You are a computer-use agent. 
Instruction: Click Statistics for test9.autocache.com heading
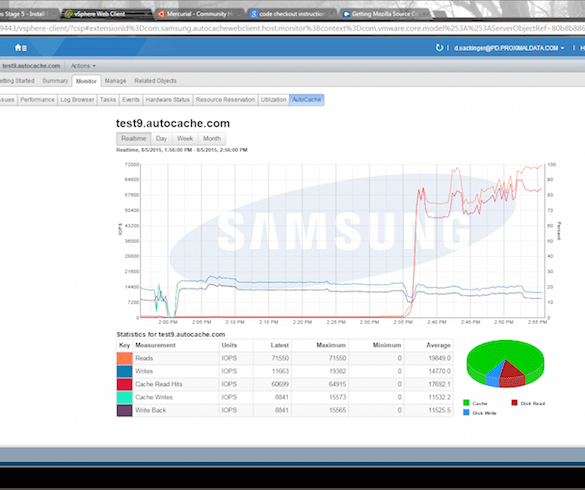coord(171,334)
